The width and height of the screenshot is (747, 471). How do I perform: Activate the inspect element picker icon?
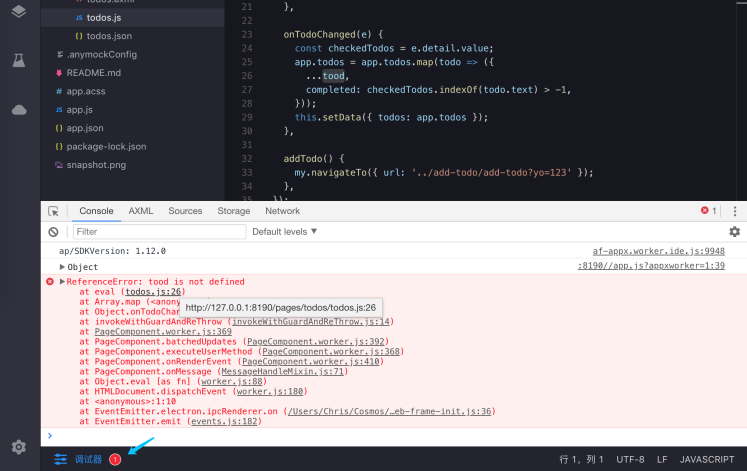click(53, 211)
